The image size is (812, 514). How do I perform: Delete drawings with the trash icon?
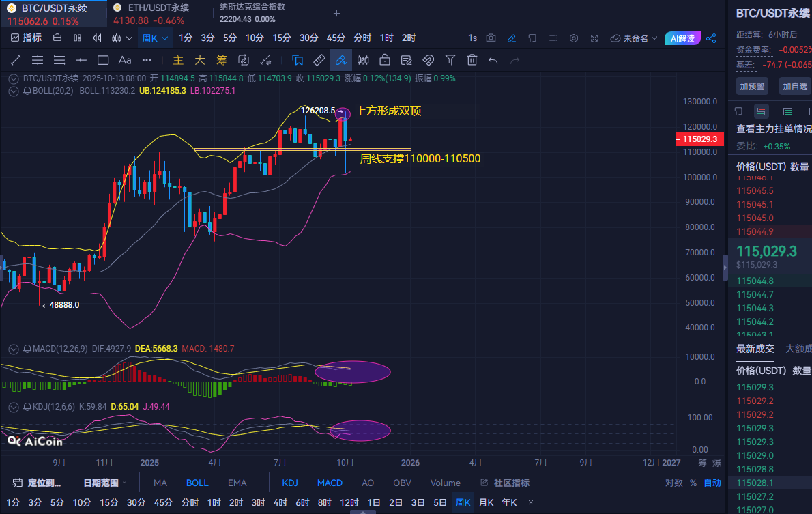472,60
